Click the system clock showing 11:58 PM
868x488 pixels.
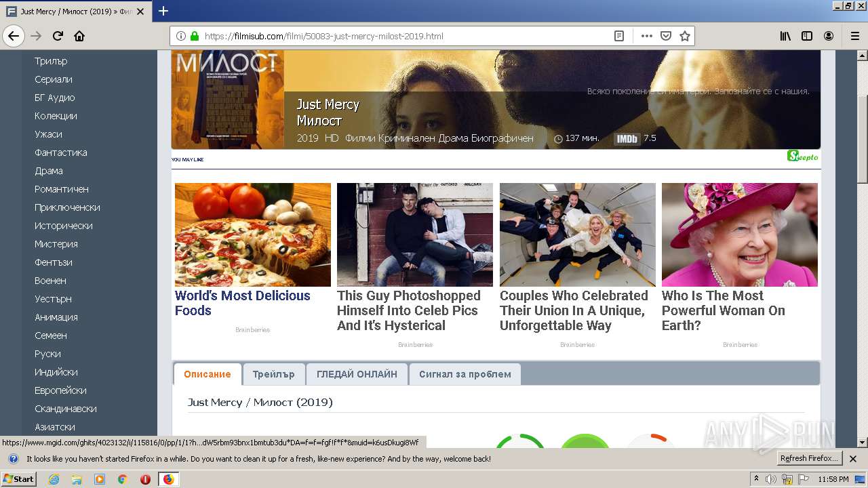click(x=833, y=479)
